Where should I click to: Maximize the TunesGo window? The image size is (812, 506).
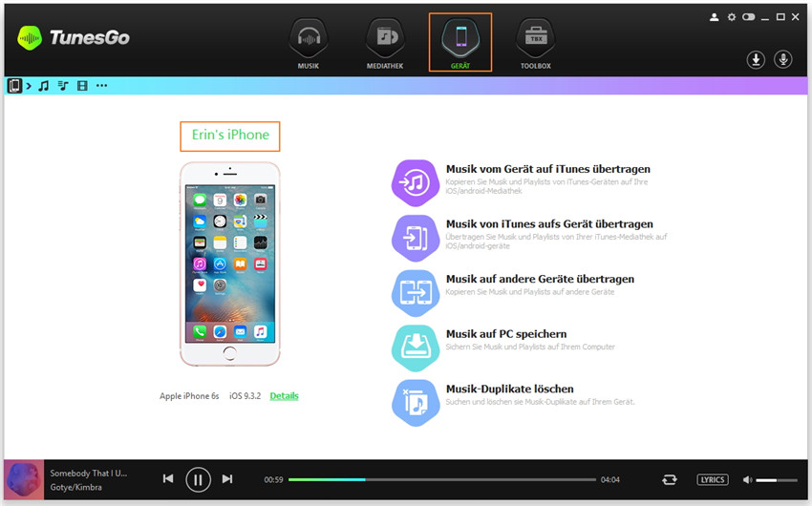pyautogui.click(x=780, y=17)
